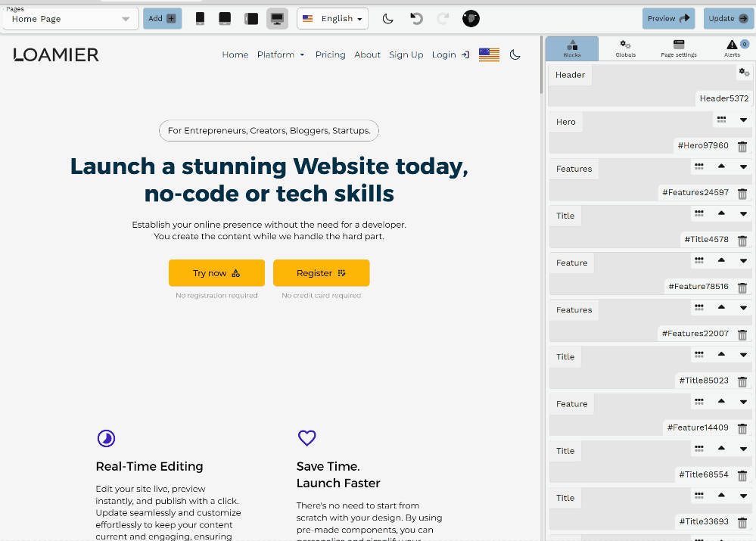Switch to the Globals tab
Screen dimensions: 756x541
tap(625, 48)
